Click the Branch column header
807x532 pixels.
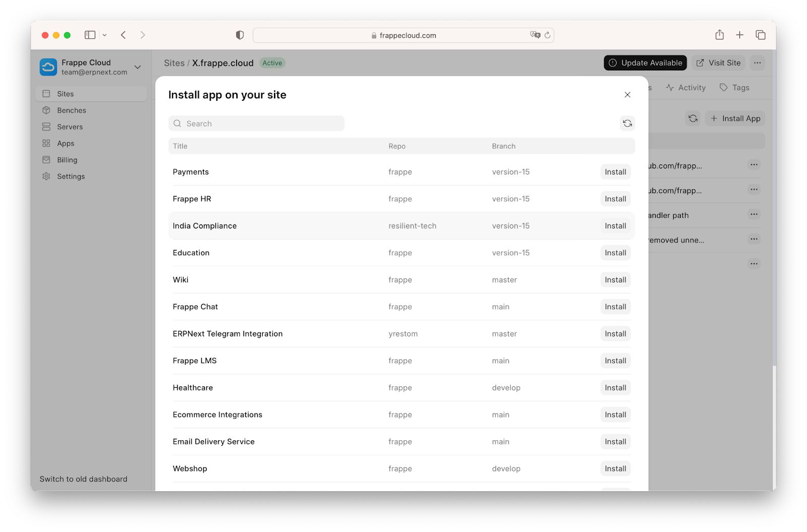[504, 146]
